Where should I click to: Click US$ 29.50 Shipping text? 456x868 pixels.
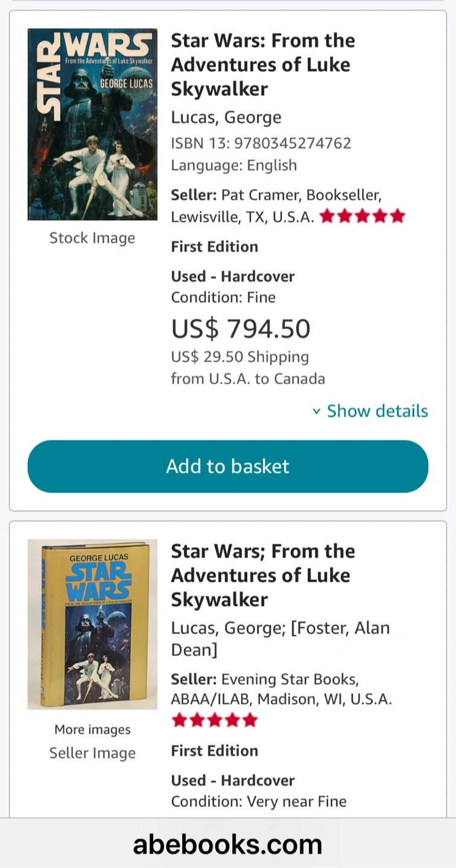point(239,357)
